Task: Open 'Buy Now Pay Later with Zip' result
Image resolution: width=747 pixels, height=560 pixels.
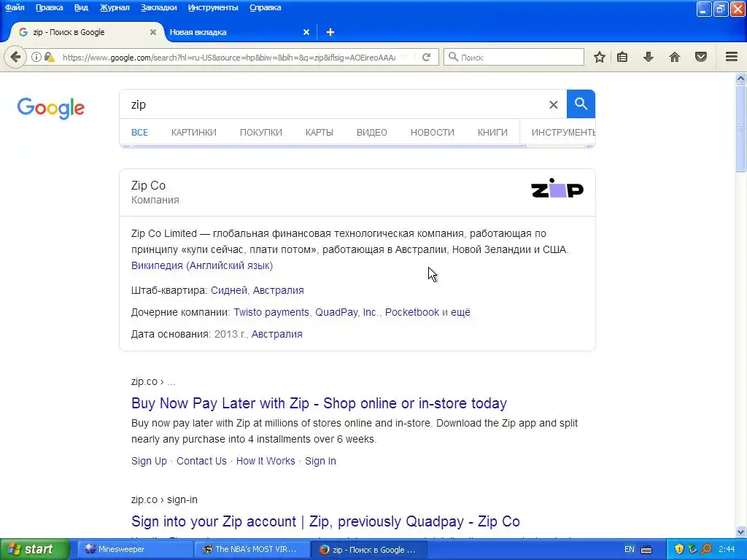Action: click(320, 403)
